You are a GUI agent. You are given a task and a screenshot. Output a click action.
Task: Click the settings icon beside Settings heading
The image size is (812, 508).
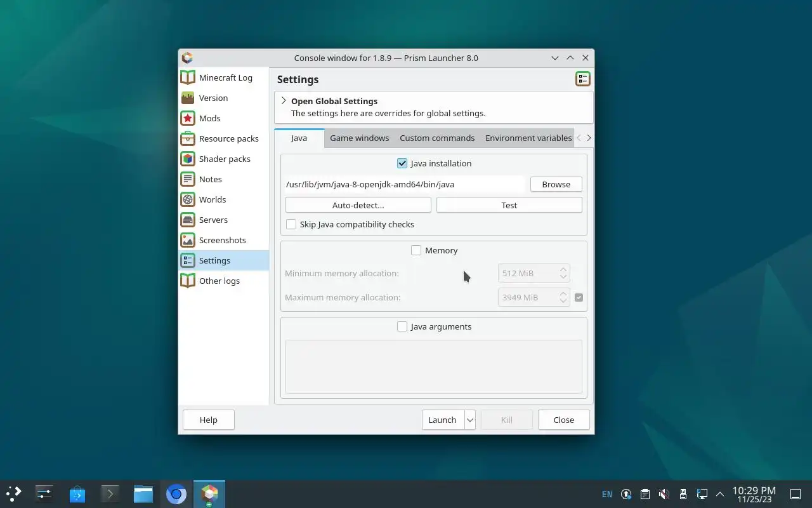[583, 79]
